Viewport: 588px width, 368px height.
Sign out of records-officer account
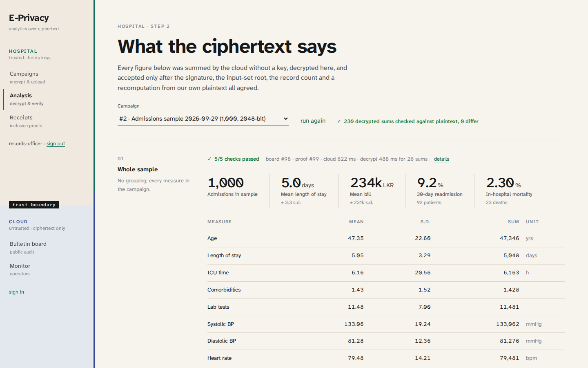point(56,144)
